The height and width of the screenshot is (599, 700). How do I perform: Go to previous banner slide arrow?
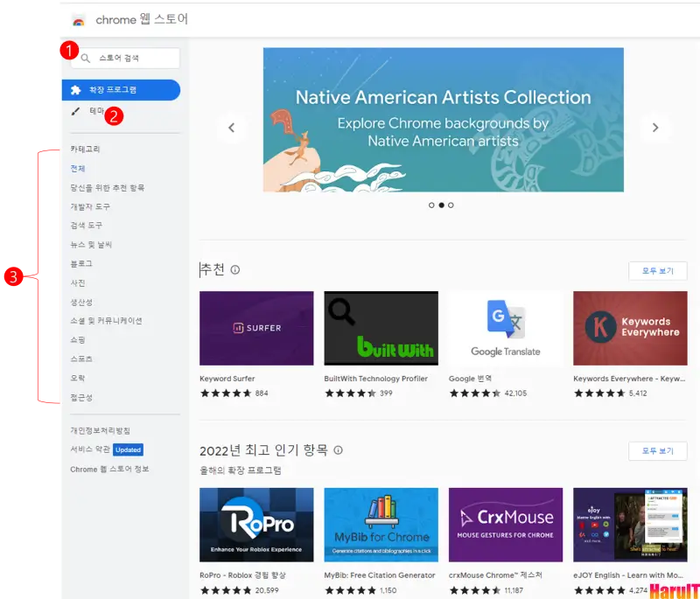pyautogui.click(x=231, y=128)
